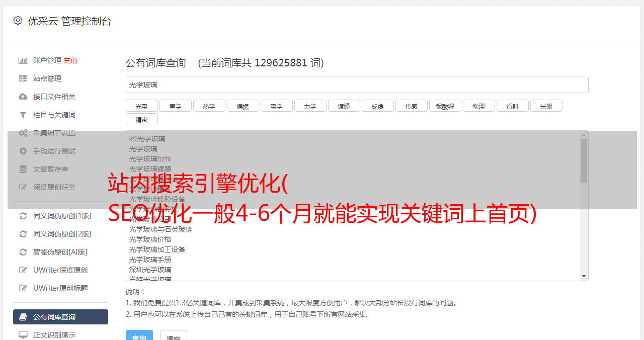Click the gear icon beside 优采云 管理控制台
This screenshot has width=644, height=340.
click(x=18, y=21)
